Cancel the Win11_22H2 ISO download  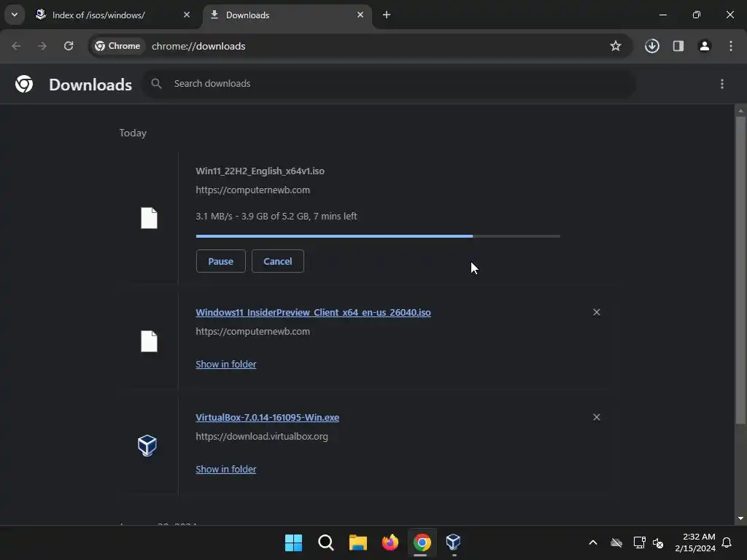(x=278, y=262)
